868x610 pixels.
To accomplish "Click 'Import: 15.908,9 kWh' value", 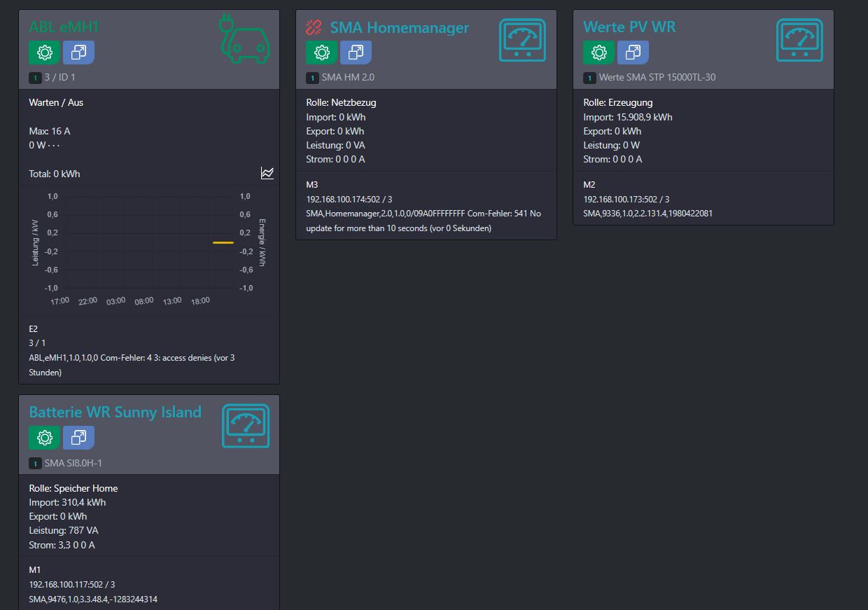I will [x=628, y=117].
